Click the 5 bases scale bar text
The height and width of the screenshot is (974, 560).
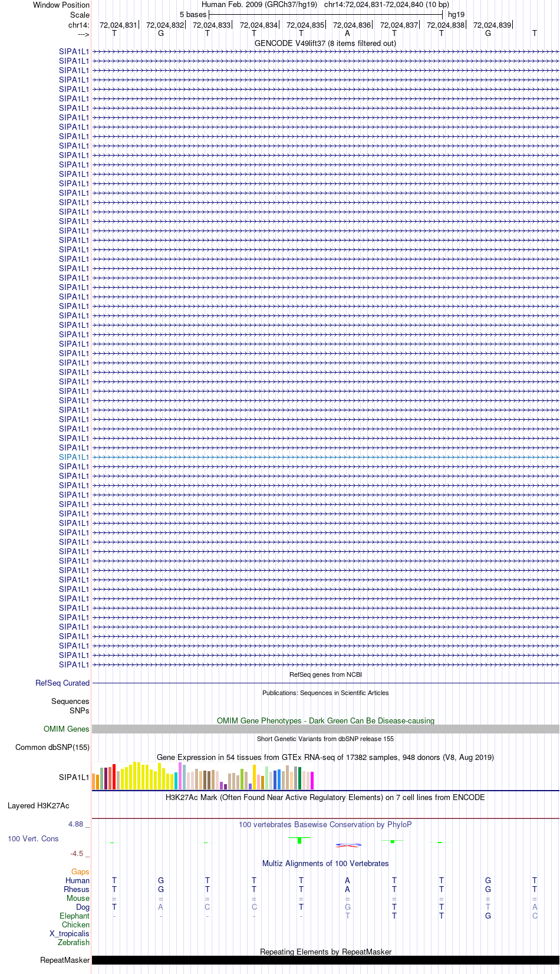193,14
